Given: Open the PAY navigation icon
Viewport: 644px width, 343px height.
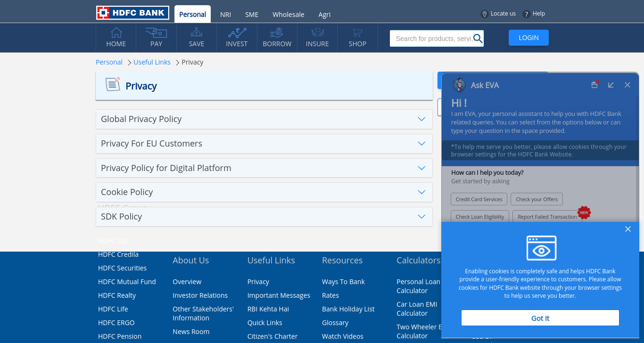Looking at the screenshot, I should (x=156, y=33).
